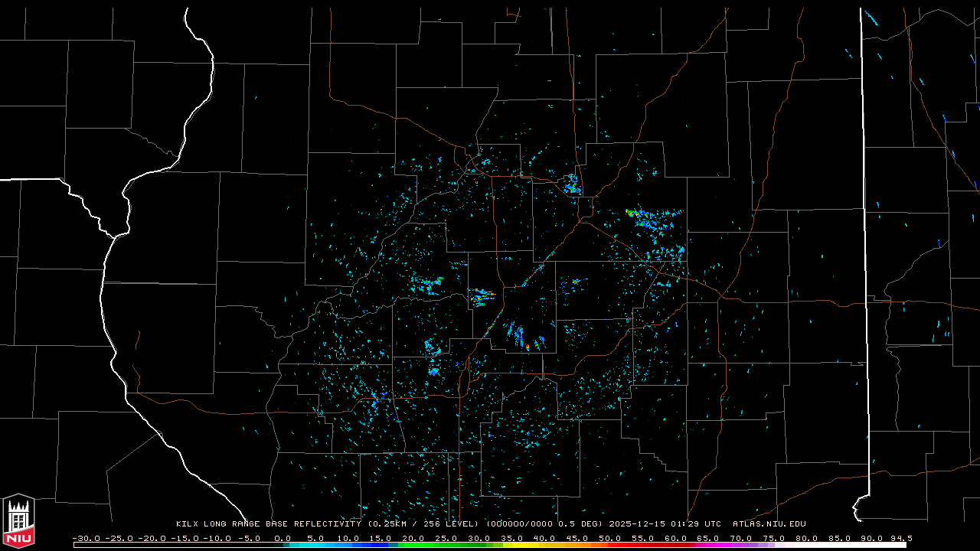The width and height of the screenshot is (980, 551).
Task: Click the 75.0 color scale label
Action: (773, 538)
